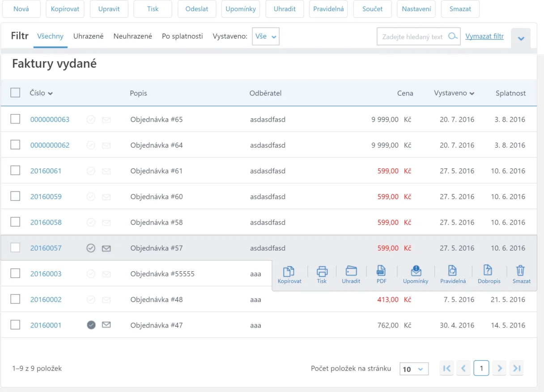Select the Po splatnosti filter tab
The image size is (544, 392).
[x=182, y=36]
